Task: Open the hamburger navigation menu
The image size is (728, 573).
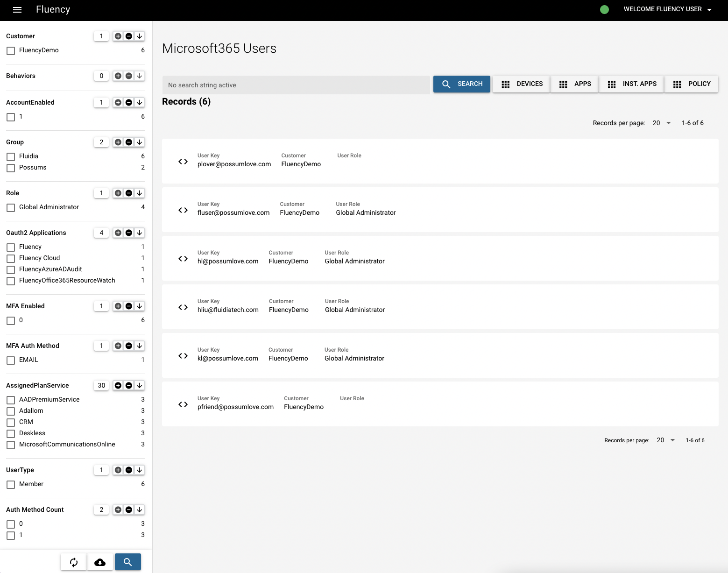Action: coord(17,10)
